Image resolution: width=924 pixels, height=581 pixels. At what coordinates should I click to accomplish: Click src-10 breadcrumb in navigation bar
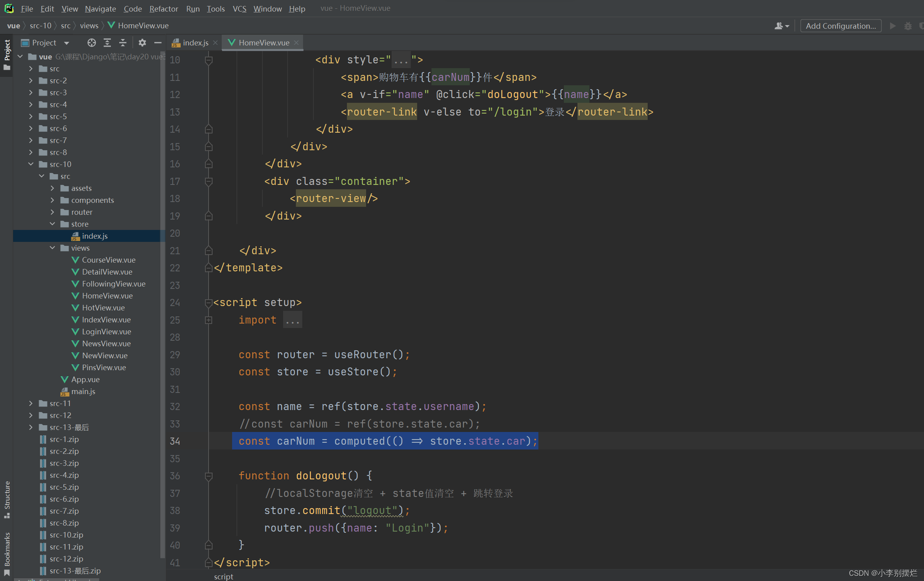point(41,26)
